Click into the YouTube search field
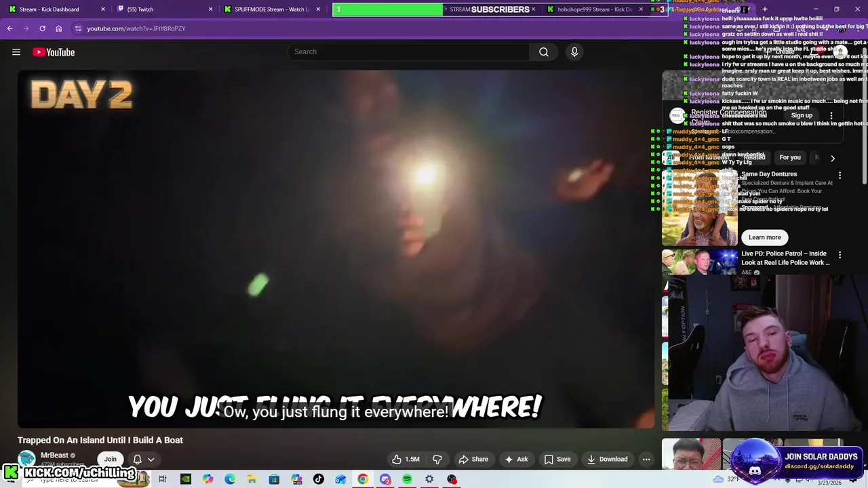Screen dimensions: 868x488 (408, 52)
